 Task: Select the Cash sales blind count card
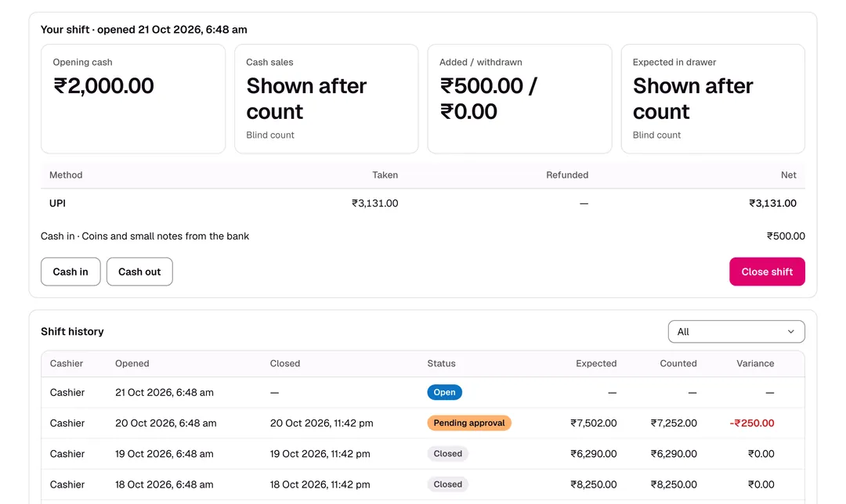tap(327, 99)
